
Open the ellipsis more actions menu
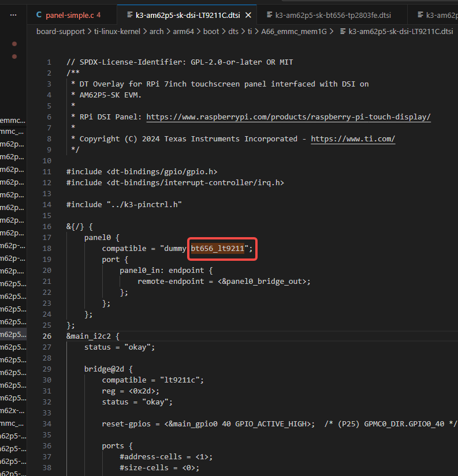pyautogui.click(x=13, y=15)
